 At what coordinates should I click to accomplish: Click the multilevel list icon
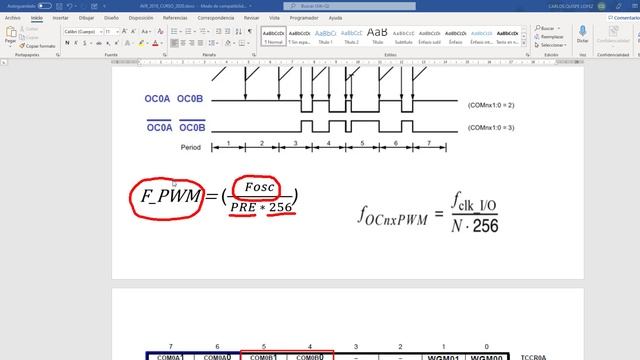(203, 31)
